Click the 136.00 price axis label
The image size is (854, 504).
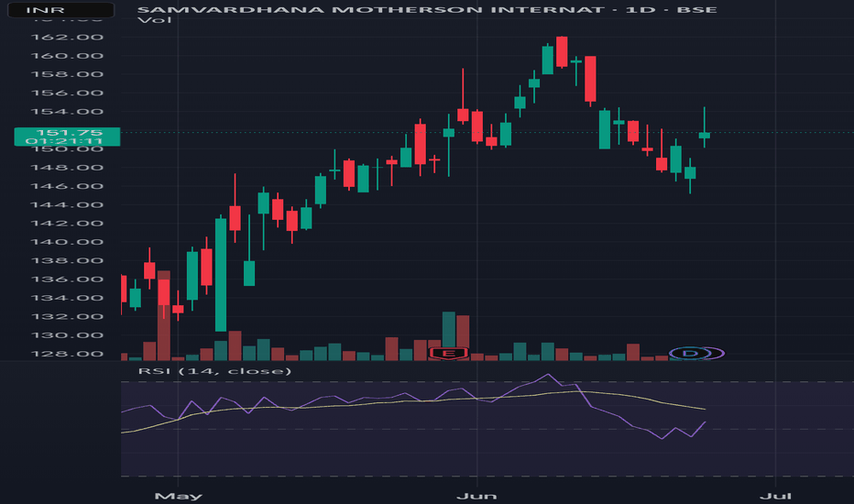pyautogui.click(x=67, y=279)
